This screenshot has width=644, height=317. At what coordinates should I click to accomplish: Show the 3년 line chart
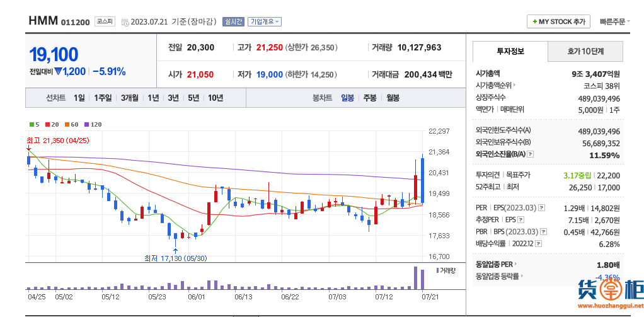(173, 98)
